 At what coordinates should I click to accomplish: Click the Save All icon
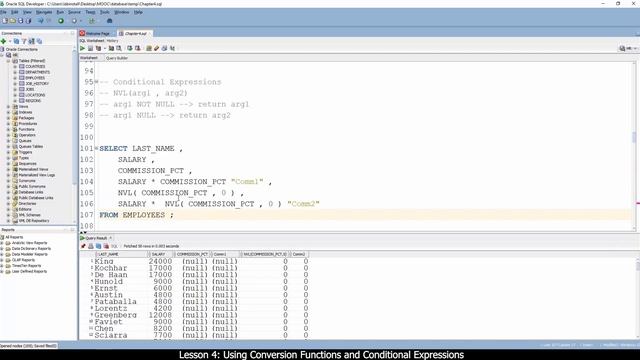pyautogui.click(x=28, y=21)
